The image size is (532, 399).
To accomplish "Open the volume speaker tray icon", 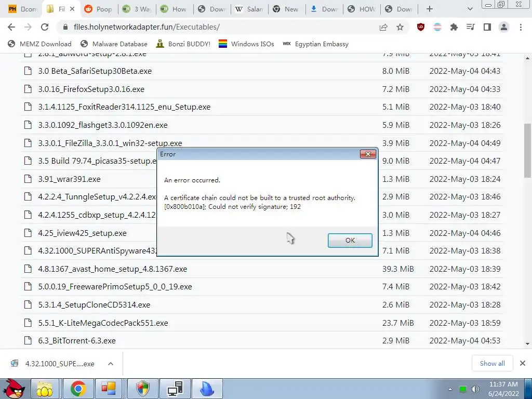I will 475,389.
